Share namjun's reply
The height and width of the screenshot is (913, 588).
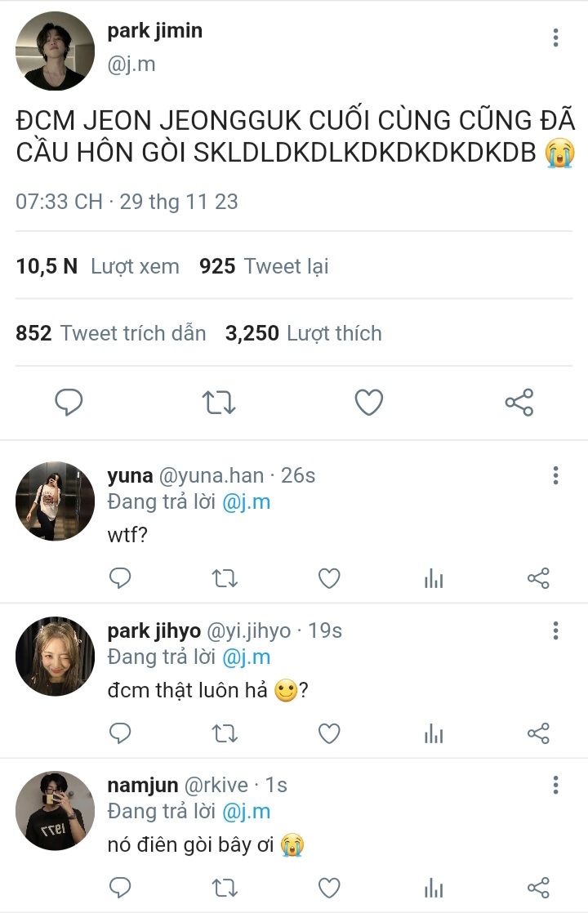coord(538,888)
